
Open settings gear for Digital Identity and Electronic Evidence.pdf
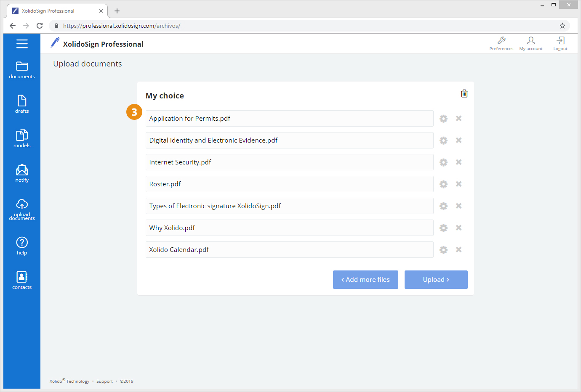(443, 140)
